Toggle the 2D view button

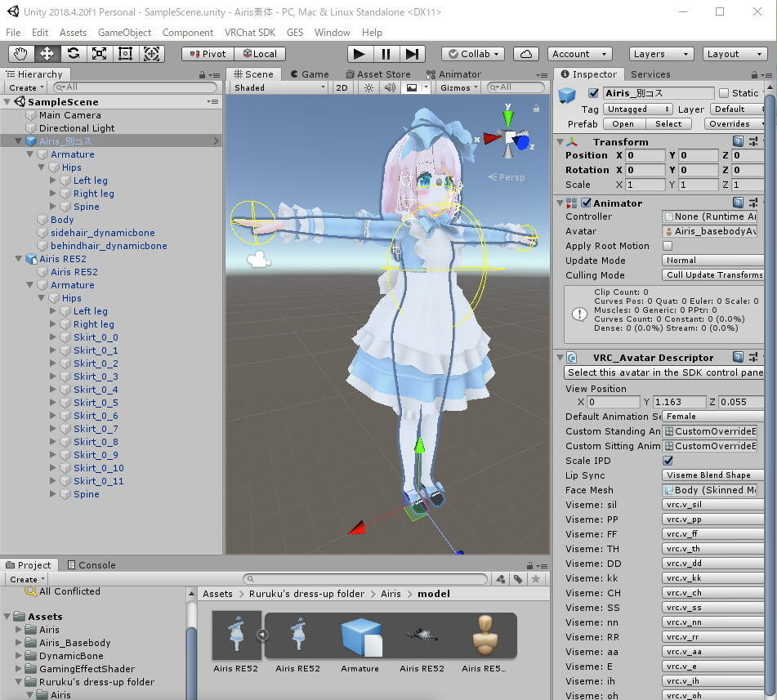pos(342,87)
